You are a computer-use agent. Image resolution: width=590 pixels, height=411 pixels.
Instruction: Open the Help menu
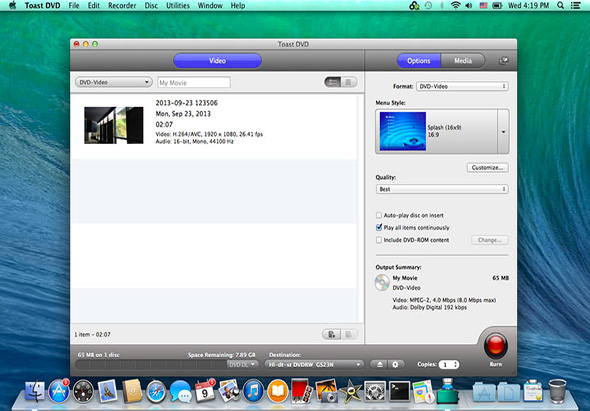(x=238, y=5)
